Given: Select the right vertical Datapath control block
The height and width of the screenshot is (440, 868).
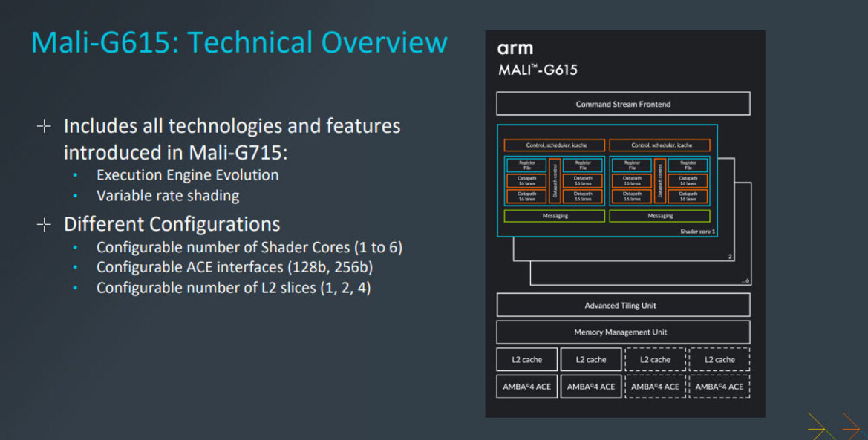Looking at the screenshot, I should click(660, 181).
